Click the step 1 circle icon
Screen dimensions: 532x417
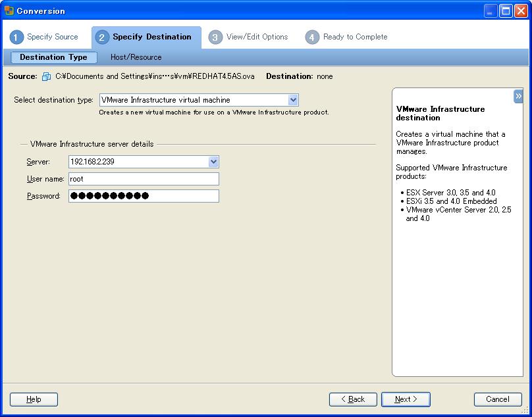click(16, 37)
